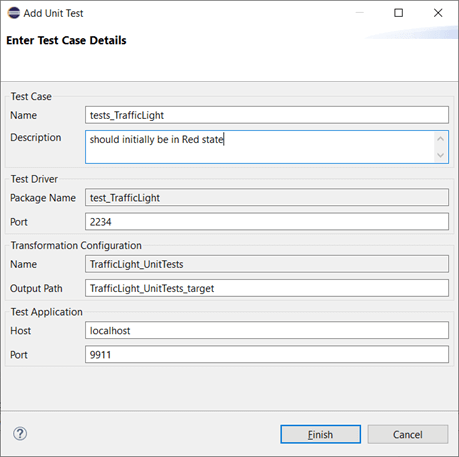This screenshot has height=457, width=459.
Task: Click the Eclipse icon in title bar
Action: click(x=14, y=13)
